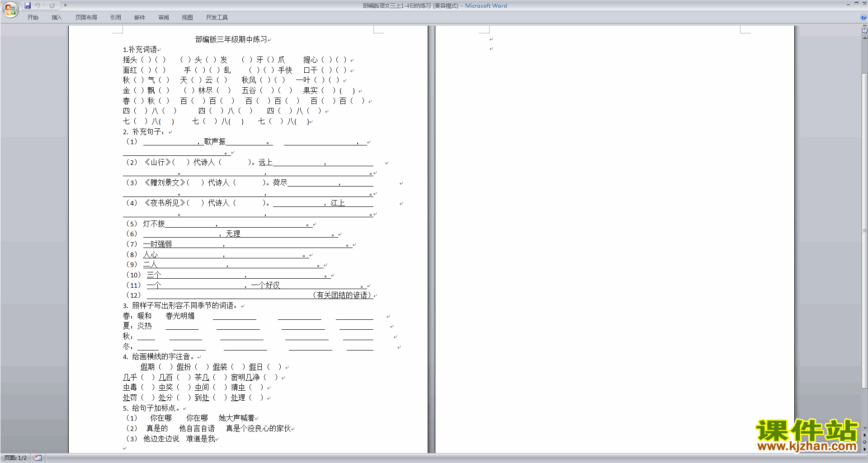Click the phrase 提心 in the first word row
The image size is (868, 463).
[x=310, y=60]
